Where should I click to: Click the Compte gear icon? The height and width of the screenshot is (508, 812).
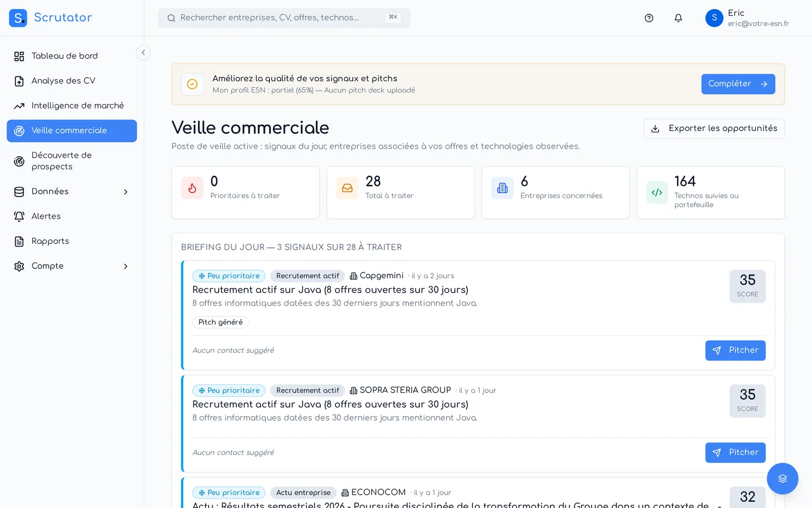click(19, 267)
